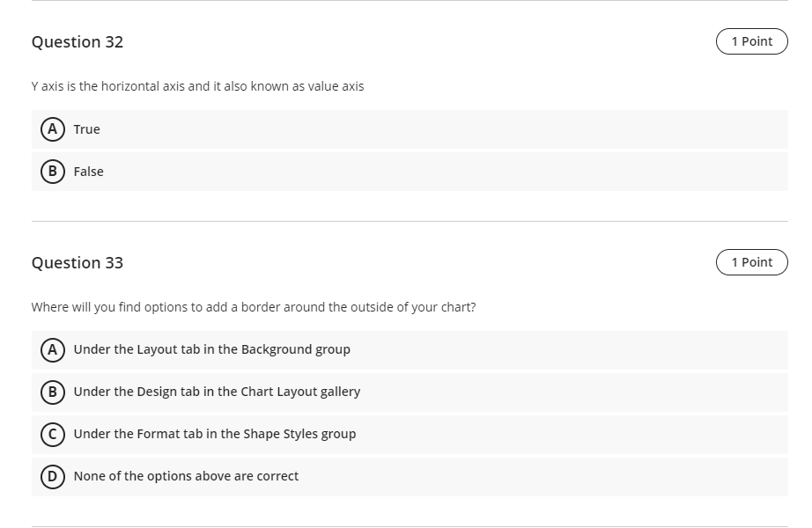Image resolution: width=812 pixels, height=528 pixels.
Task: Click the A circle in Question 33
Action: click(x=52, y=349)
